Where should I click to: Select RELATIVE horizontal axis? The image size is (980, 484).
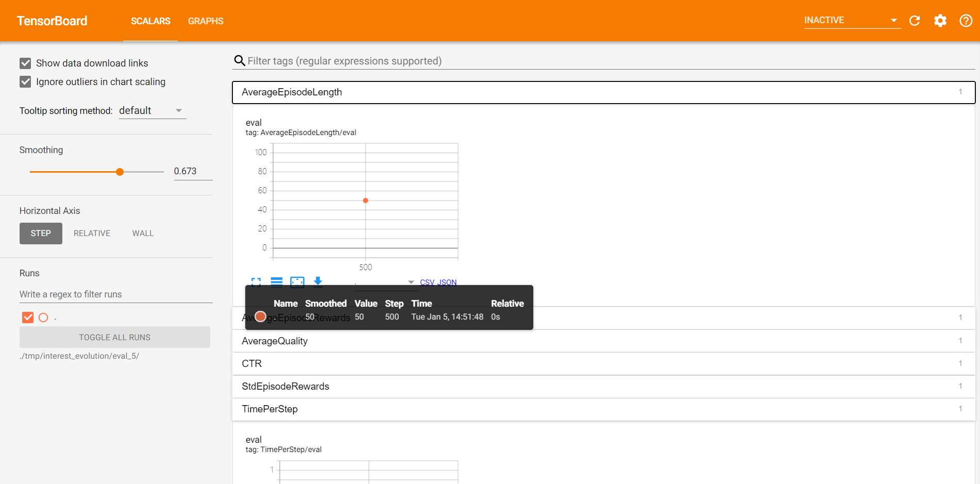click(92, 233)
